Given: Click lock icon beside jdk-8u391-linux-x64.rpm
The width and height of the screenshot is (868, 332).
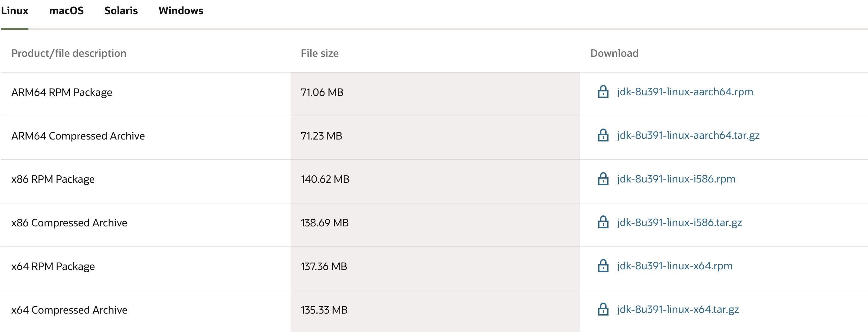Looking at the screenshot, I should pos(603,266).
